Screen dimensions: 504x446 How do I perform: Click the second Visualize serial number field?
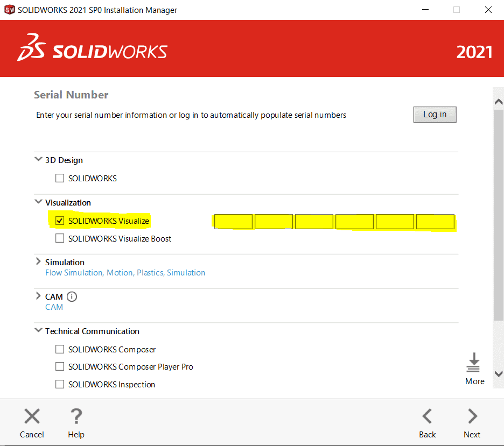tap(274, 222)
